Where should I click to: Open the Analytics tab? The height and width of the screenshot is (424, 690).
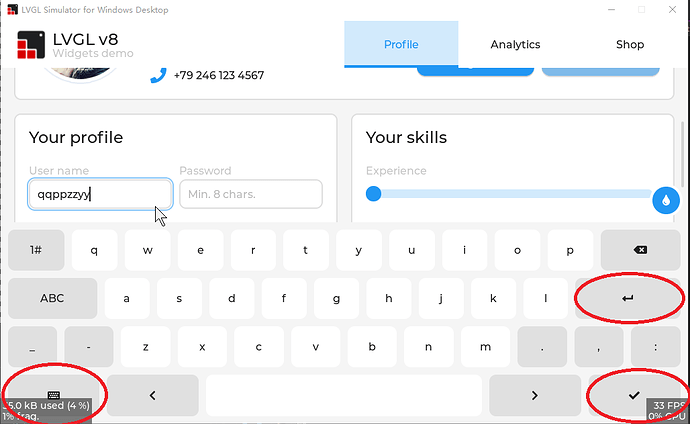515,44
